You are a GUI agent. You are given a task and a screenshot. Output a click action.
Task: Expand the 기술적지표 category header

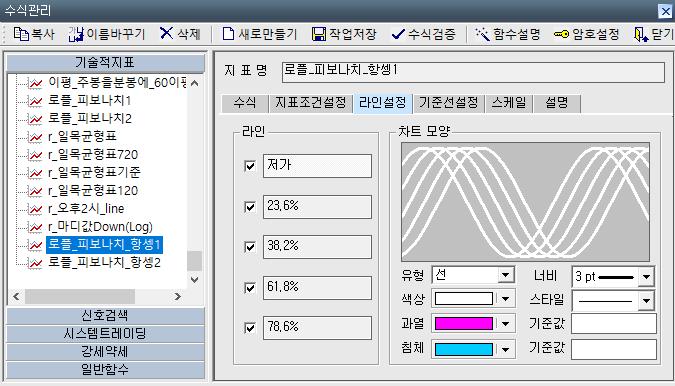pyautogui.click(x=105, y=63)
